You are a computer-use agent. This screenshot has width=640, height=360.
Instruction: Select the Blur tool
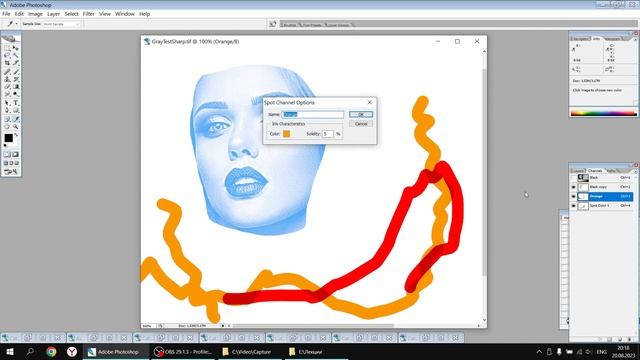pyautogui.click(x=7, y=94)
